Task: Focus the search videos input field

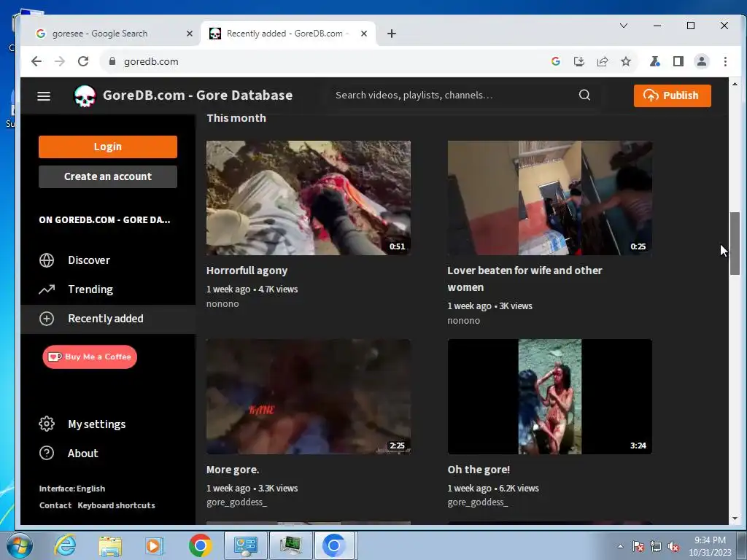Action: pyautogui.click(x=452, y=96)
